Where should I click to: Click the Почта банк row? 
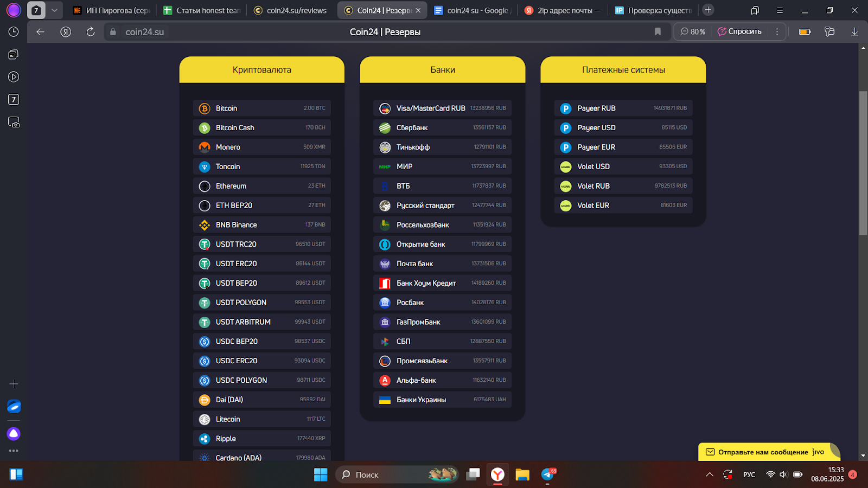pyautogui.click(x=443, y=264)
